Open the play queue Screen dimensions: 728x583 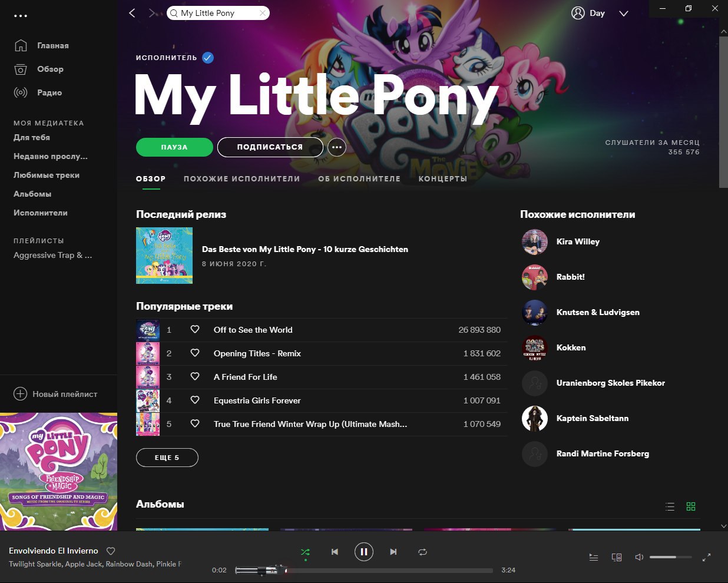coord(594,557)
